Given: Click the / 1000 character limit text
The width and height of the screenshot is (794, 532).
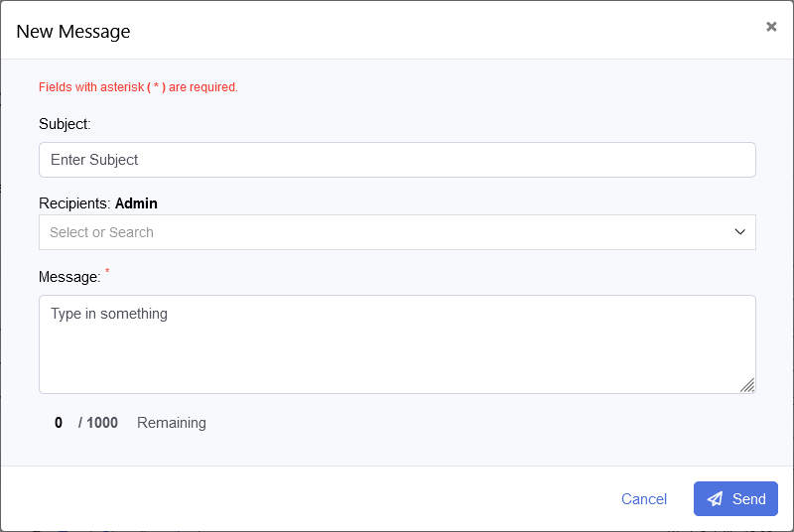Looking at the screenshot, I should pos(98,423).
